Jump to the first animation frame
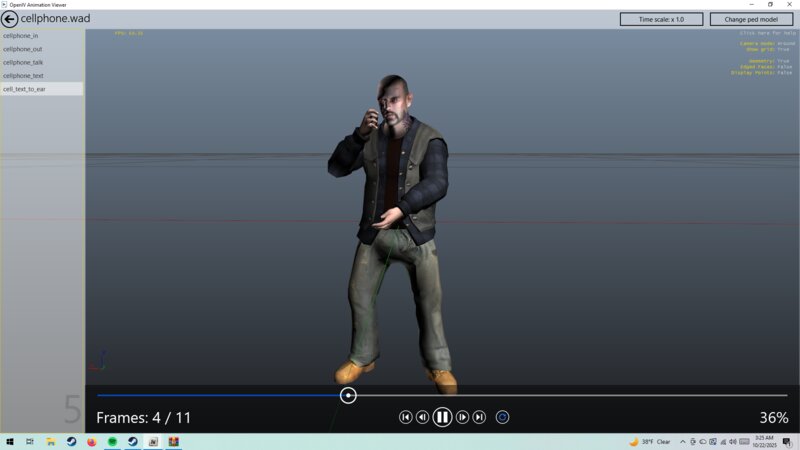Image resolution: width=800 pixels, height=450 pixels. [x=405, y=417]
